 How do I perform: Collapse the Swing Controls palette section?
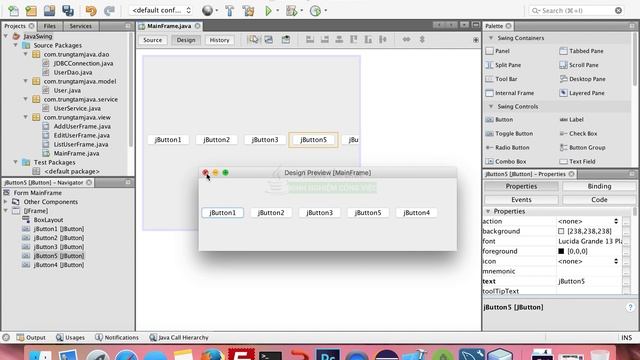tap(491, 107)
